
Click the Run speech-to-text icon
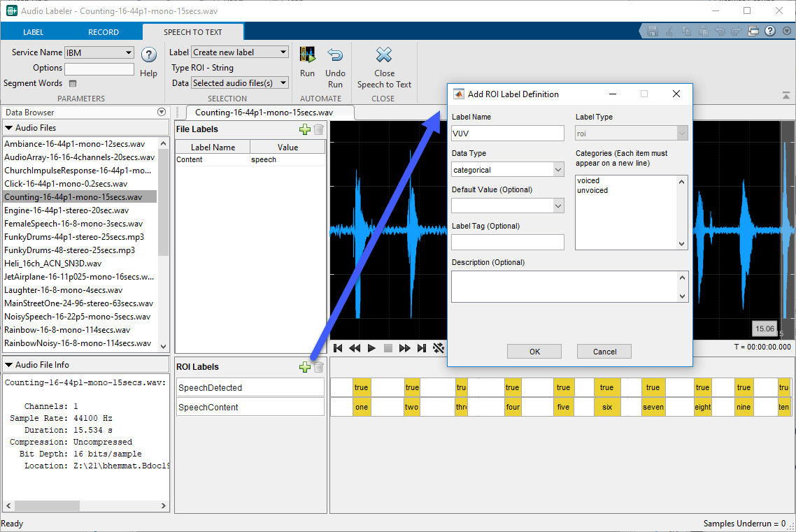point(307,57)
